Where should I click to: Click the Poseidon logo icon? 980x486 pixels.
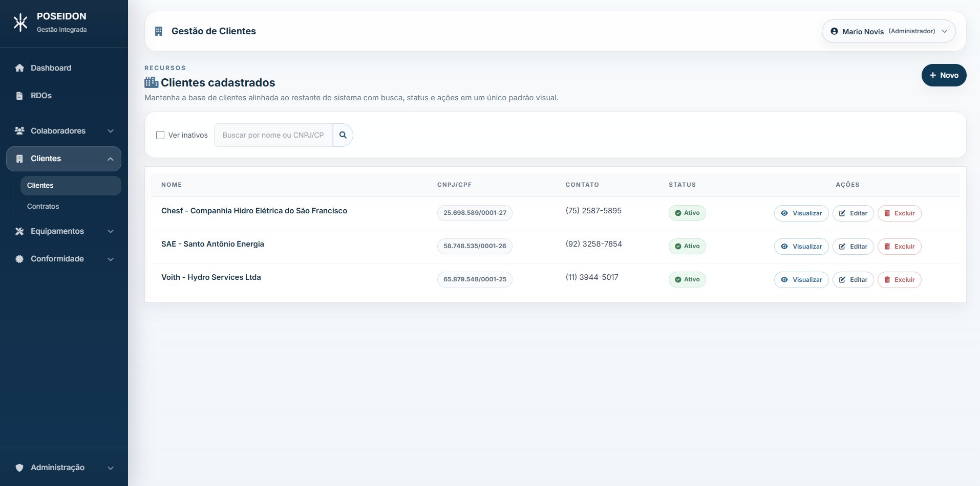tap(20, 23)
